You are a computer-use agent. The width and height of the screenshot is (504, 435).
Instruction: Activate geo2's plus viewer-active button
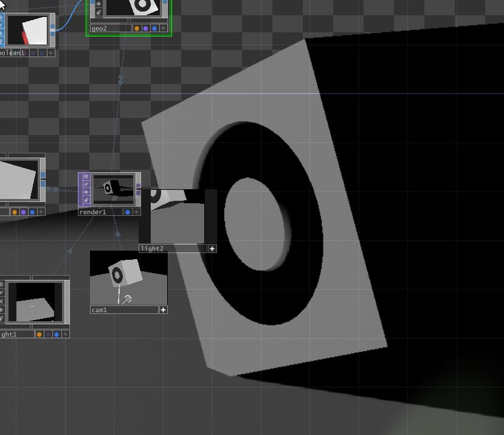pyautogui.click(x=164, y=29)
